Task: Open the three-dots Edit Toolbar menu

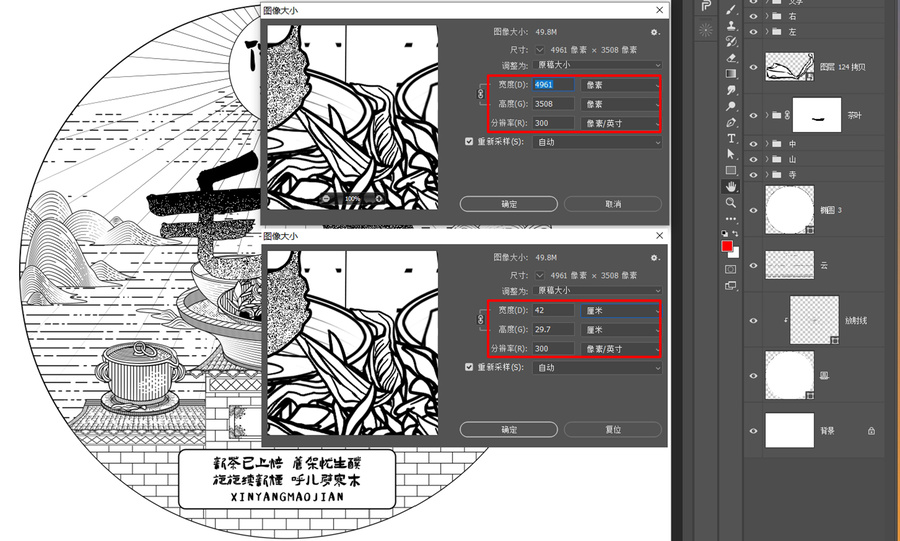Action: pos(731,219)
